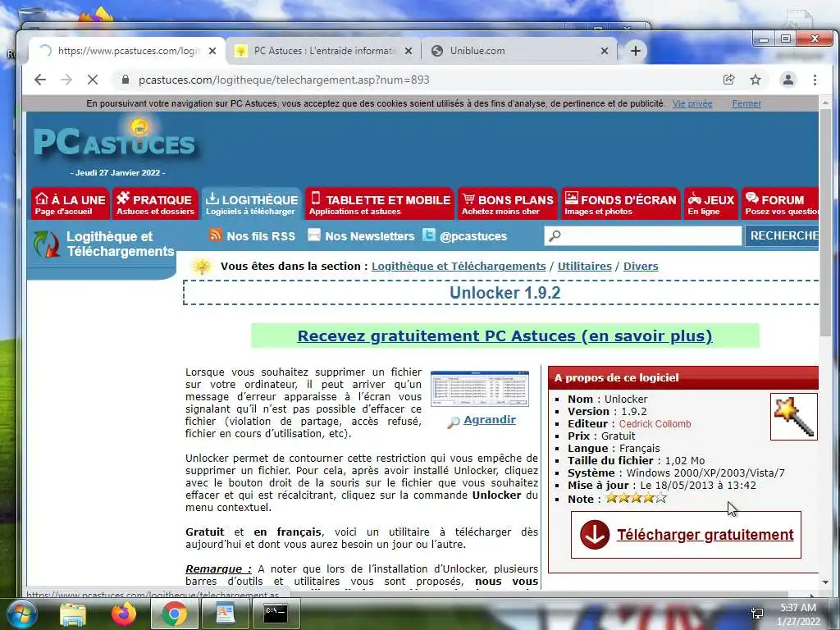The width and height of the screenshot is (840, 630).
Task: Click the magnifier icon beside Agrandir
Action: pos(454,422)
